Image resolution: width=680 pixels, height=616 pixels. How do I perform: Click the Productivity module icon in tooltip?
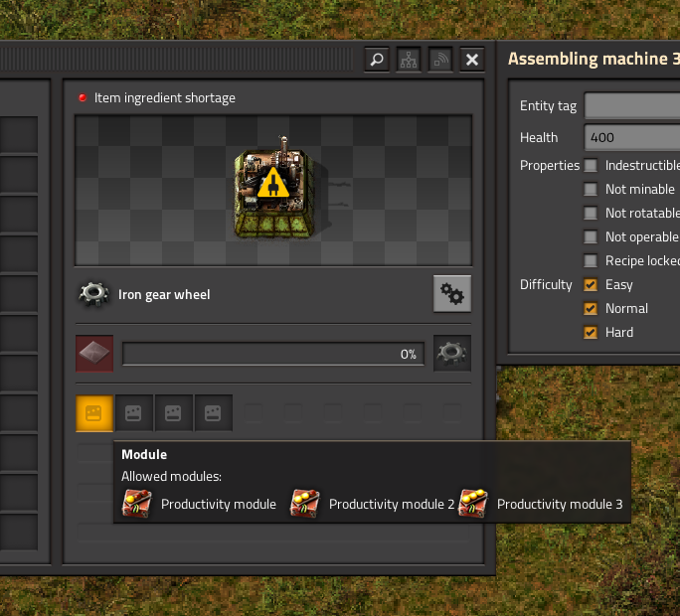(136, 504)
